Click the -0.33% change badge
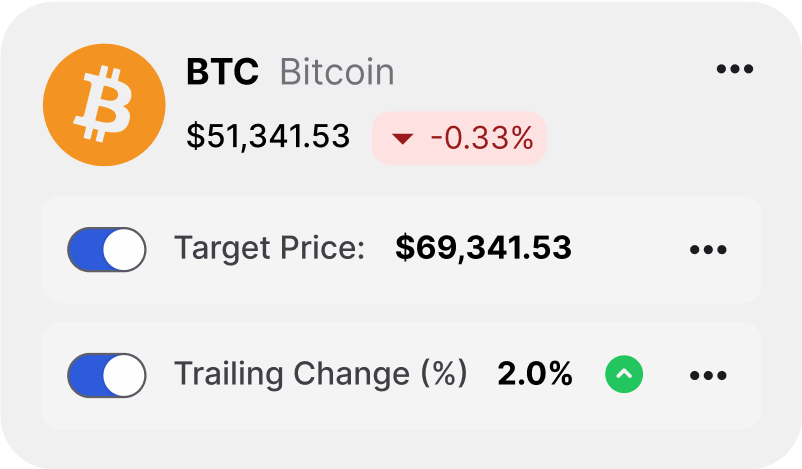This screenshot has width=802, height=469. [x=459, y=138]
